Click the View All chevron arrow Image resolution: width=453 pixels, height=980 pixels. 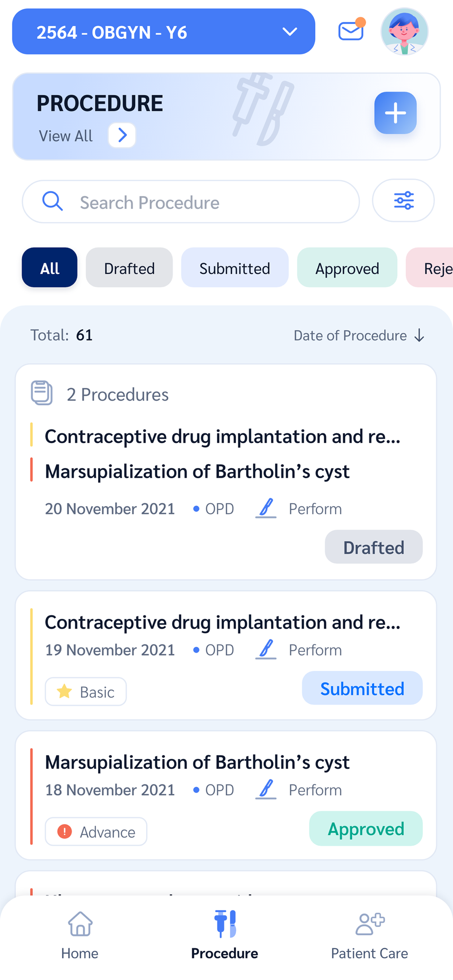pos(122,135)
